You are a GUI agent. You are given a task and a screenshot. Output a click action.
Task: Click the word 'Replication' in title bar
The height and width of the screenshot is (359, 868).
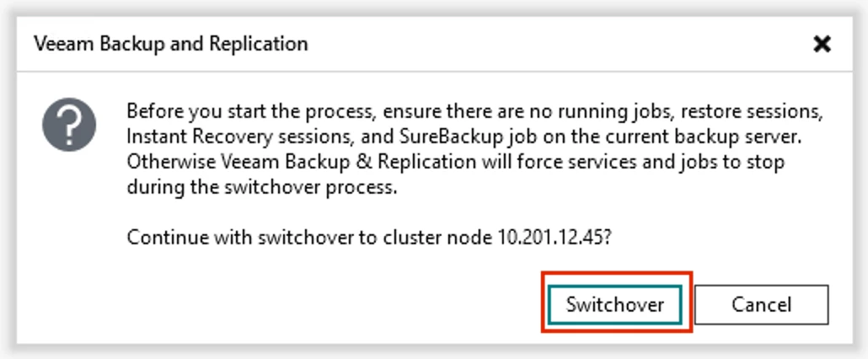point(259,45)
